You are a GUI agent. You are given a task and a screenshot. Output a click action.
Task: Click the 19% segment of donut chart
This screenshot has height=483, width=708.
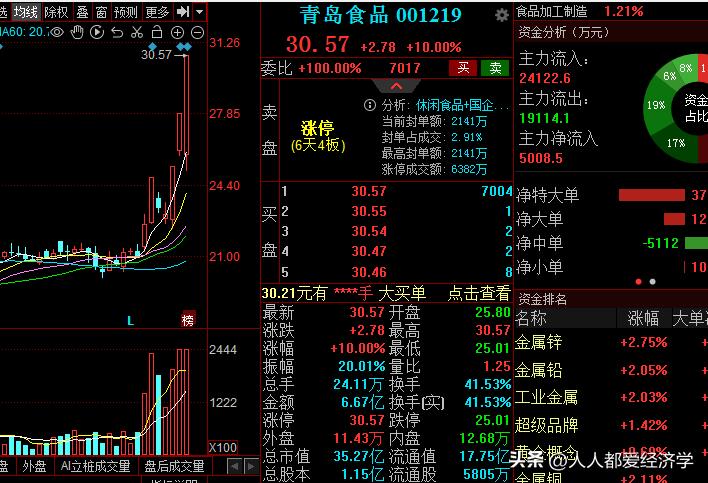pos(655,106)
